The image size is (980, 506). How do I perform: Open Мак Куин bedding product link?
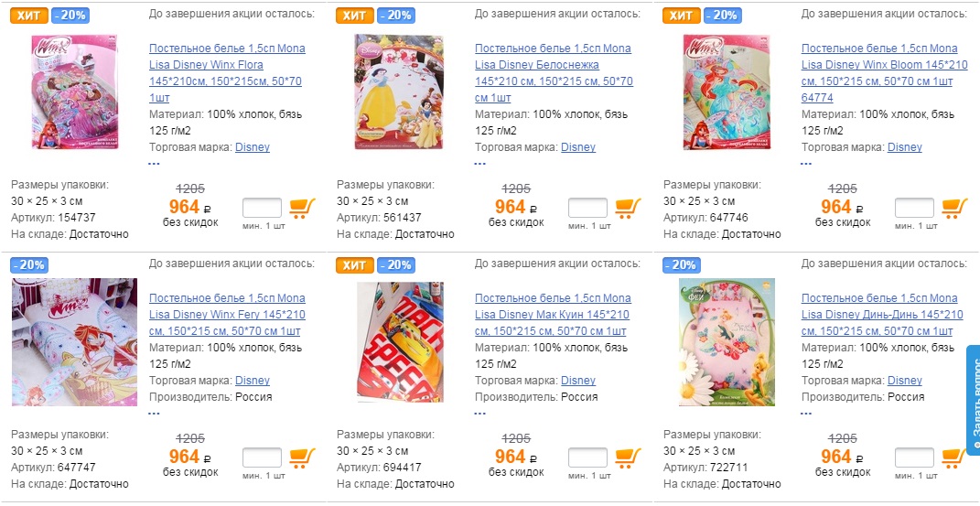pos(553,315)
